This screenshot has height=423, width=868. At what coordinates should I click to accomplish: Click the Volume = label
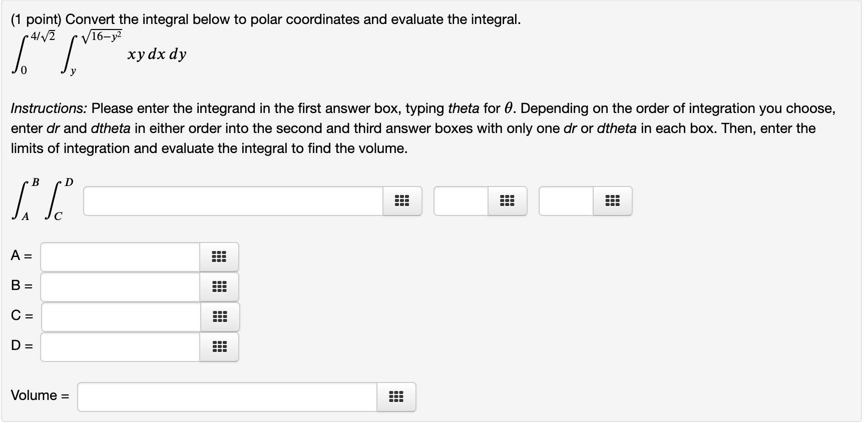39,395
